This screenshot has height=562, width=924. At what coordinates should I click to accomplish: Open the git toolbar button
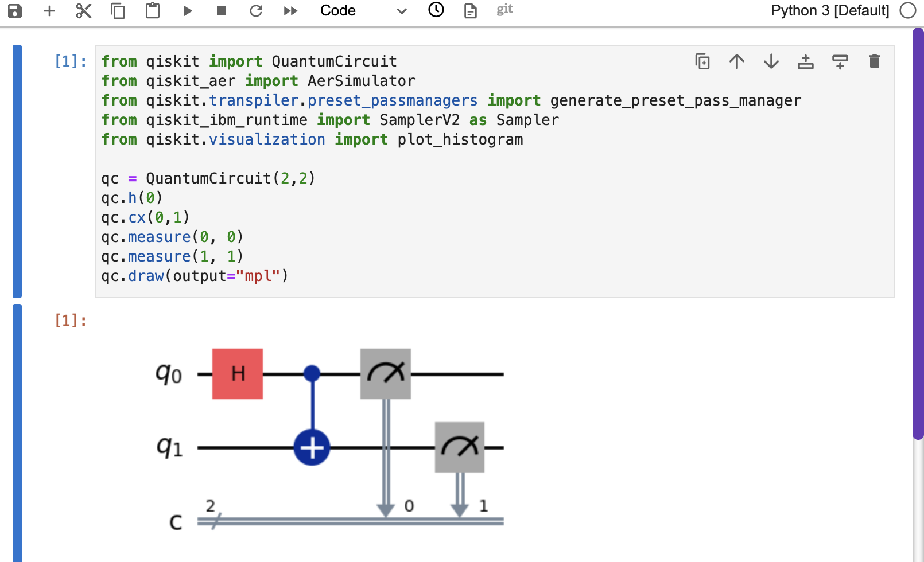coord(504,10)
